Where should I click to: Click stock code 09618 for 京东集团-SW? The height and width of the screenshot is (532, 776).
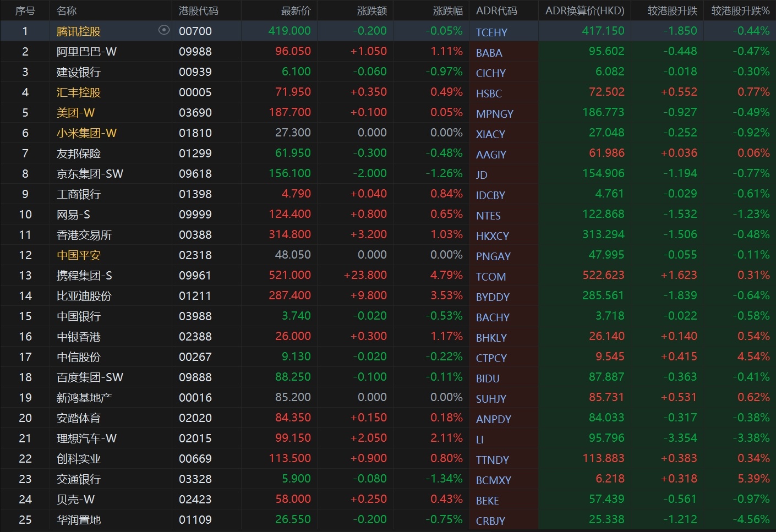tap(195, 174)
